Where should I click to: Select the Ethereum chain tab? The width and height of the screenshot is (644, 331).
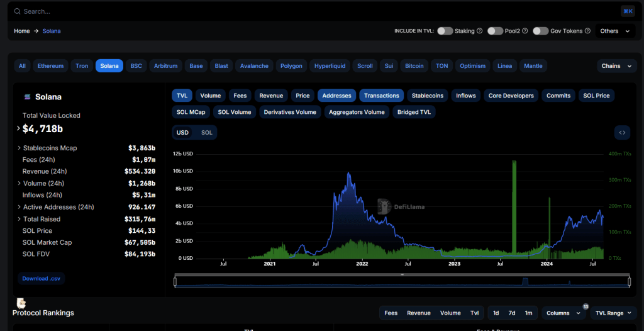click(50, 66)
